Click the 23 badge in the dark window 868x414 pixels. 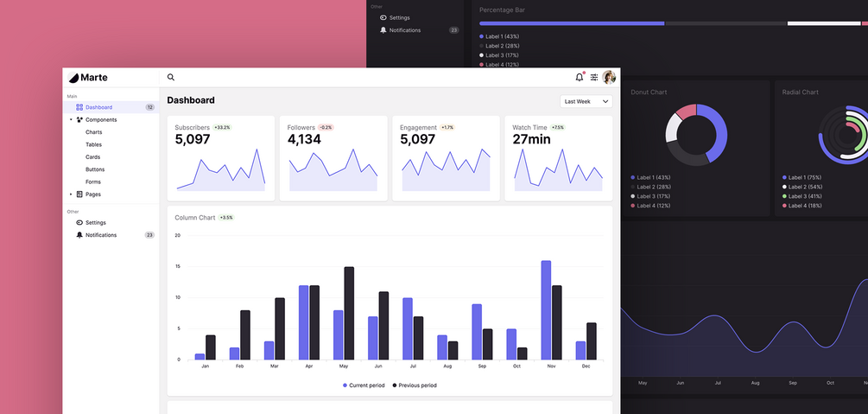(454, 30)
